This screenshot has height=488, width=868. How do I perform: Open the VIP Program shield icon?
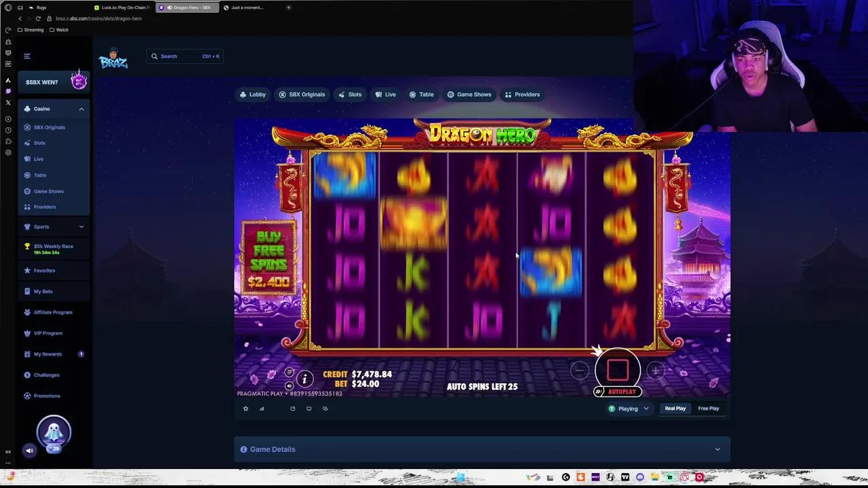27,333
